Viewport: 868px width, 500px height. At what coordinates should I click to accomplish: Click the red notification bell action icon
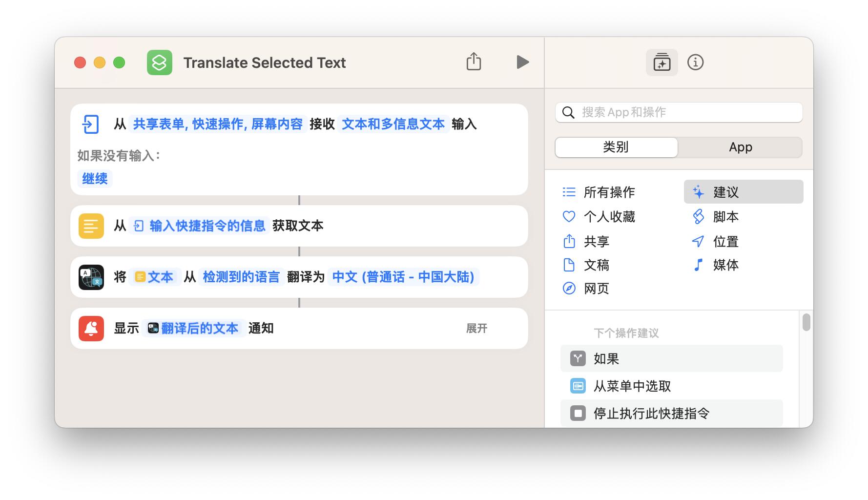(91, 328)
